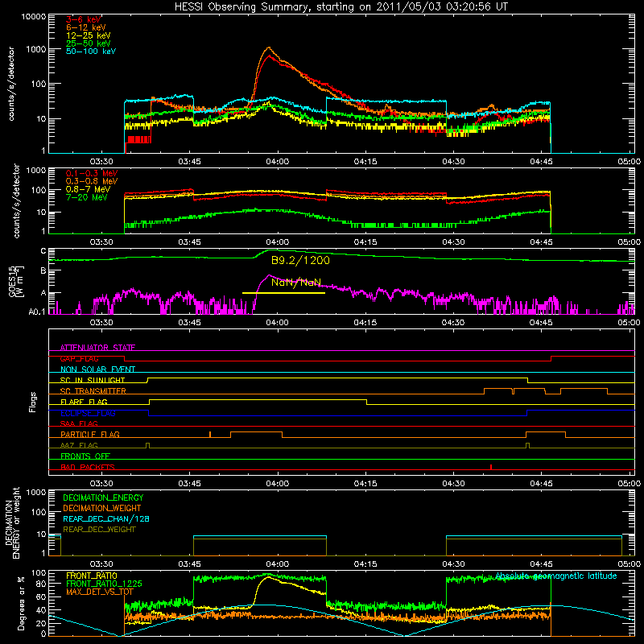This screenshot has height=644, width=644.
Task: Click the 04:15 time label under top X-ray panel
Action: click(x=365, y=162)
